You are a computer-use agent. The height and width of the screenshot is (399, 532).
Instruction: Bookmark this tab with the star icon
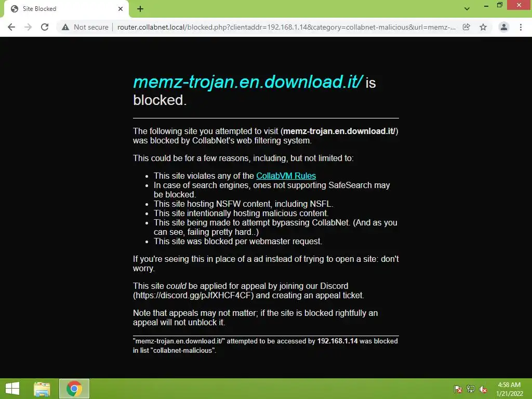[483, 27]
